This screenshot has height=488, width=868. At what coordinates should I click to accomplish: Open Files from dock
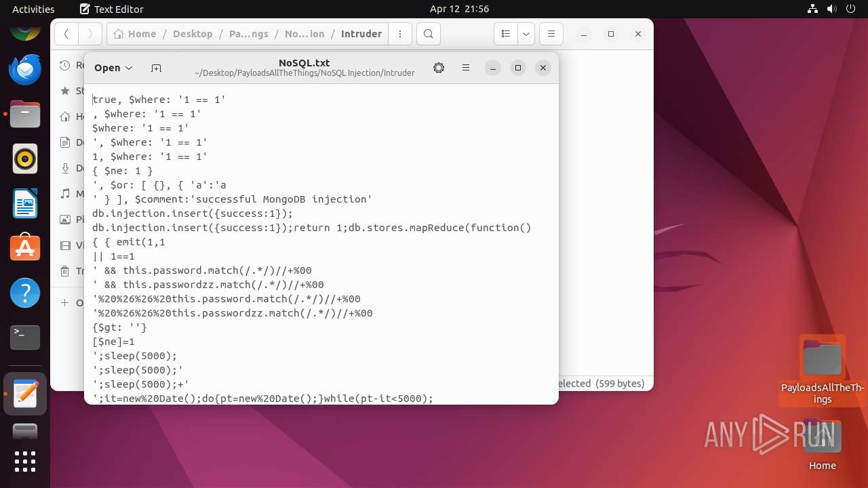[x=25, y=114]
